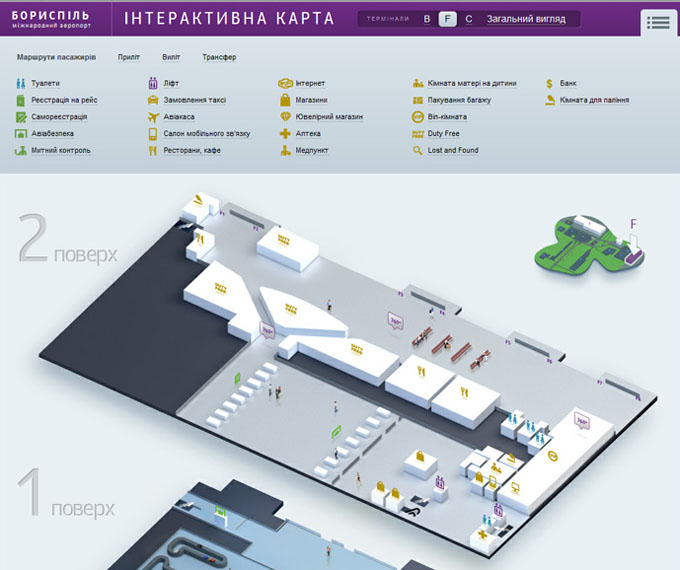This screenshot has height=570, width=680.
Task: Click the toilets (Туалети) legend icon
Action: 20,84
